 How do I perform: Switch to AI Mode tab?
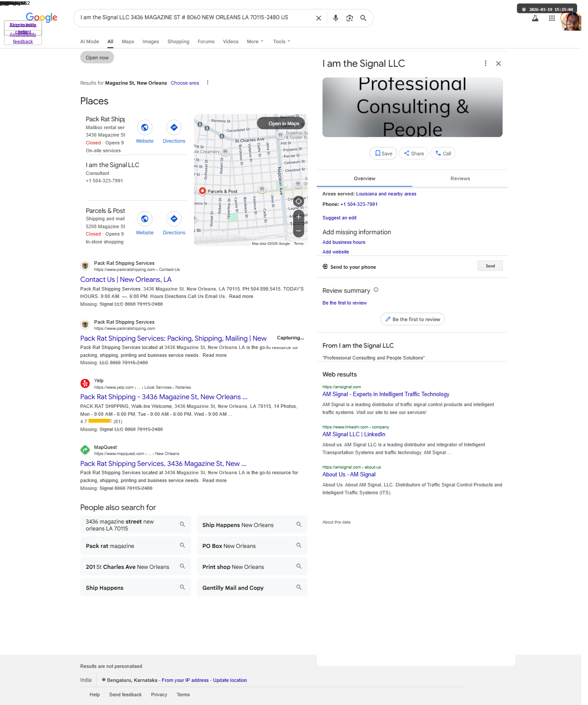pyautogui.click(x=89, y=41)
